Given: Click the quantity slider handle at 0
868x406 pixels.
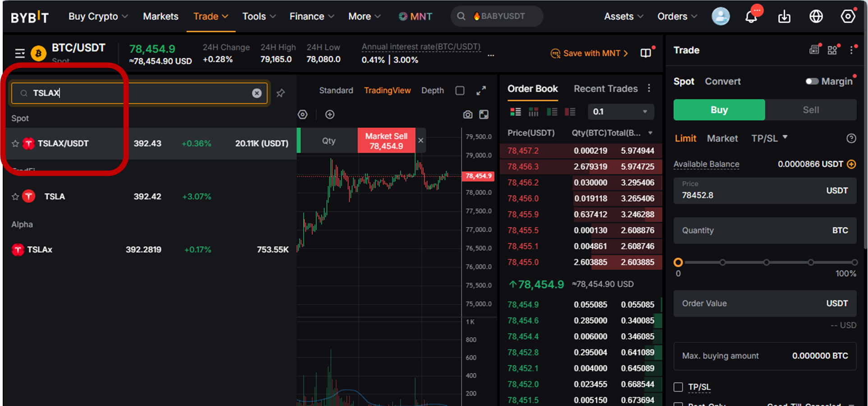Looking at the screenshot, I should click(678, 262).
